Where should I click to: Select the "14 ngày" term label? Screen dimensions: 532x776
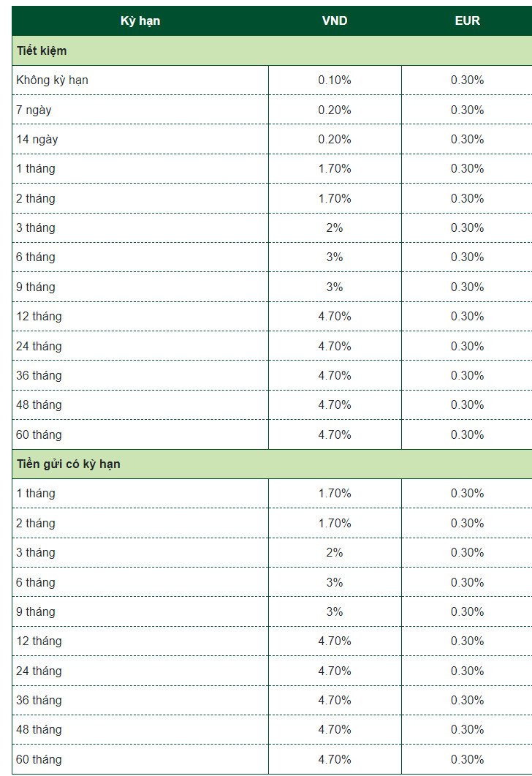point(37,139)
